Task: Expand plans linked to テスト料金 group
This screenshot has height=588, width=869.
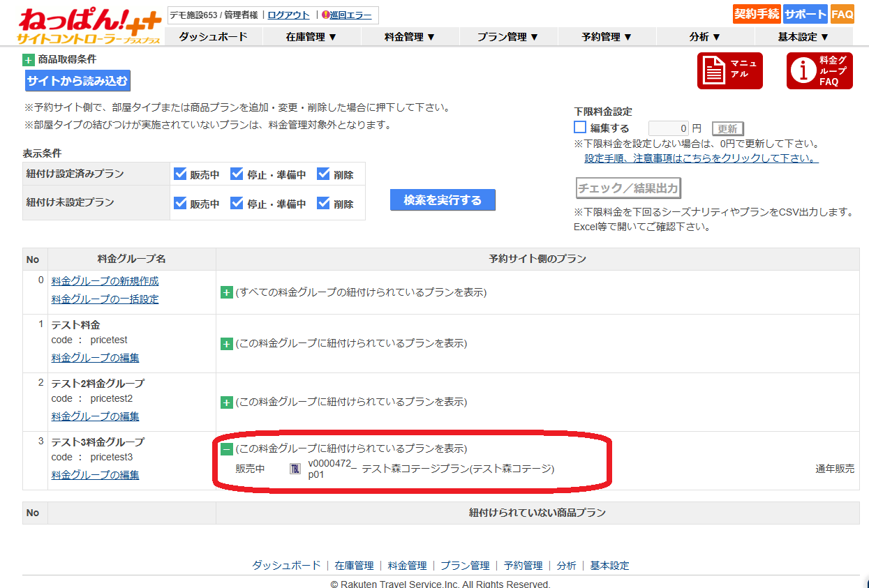Action: click(x=226, y=344)
